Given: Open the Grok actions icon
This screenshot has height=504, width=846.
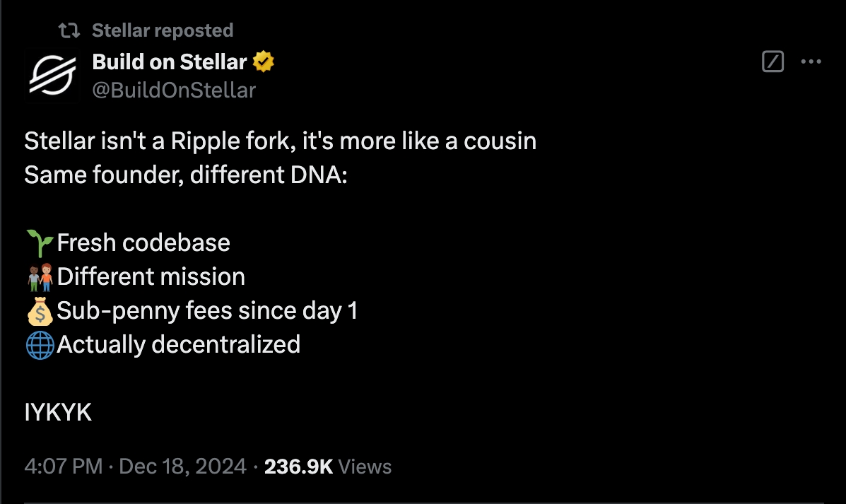Looking at the screenshot, I should coord(772,61).
